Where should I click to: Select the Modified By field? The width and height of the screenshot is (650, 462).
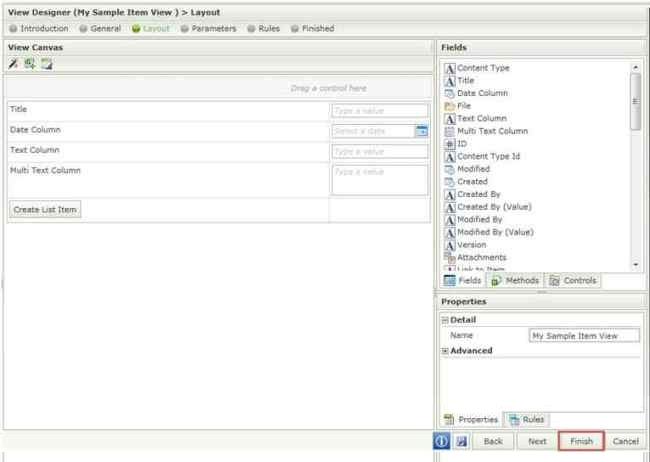473,220
